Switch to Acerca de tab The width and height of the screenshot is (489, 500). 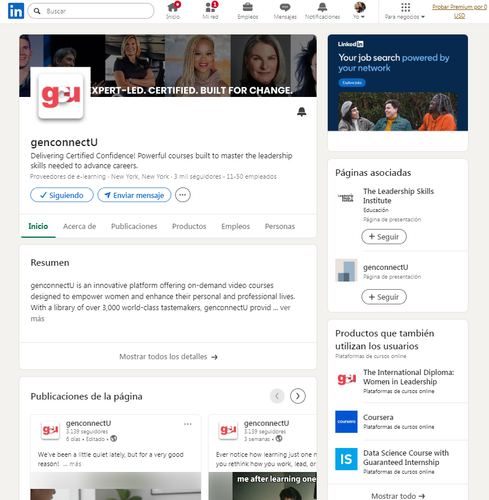click(x=79, y=226)
